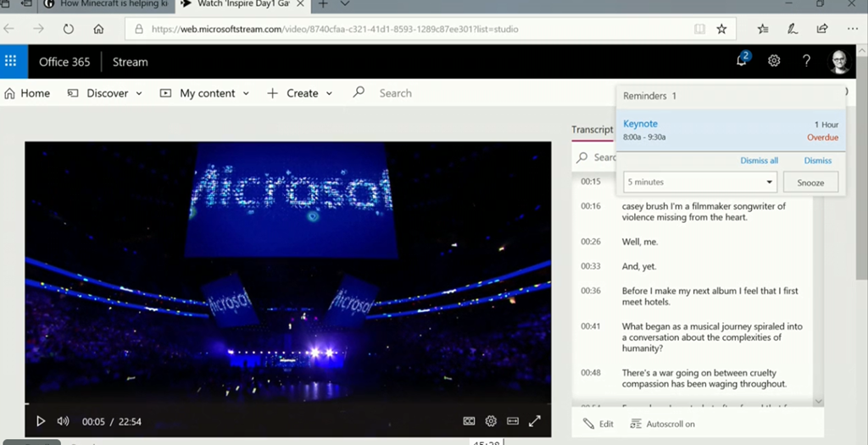Enter fullscreen video mode
The height and width of the screenshot is (445, 868).
coord(535,421)
